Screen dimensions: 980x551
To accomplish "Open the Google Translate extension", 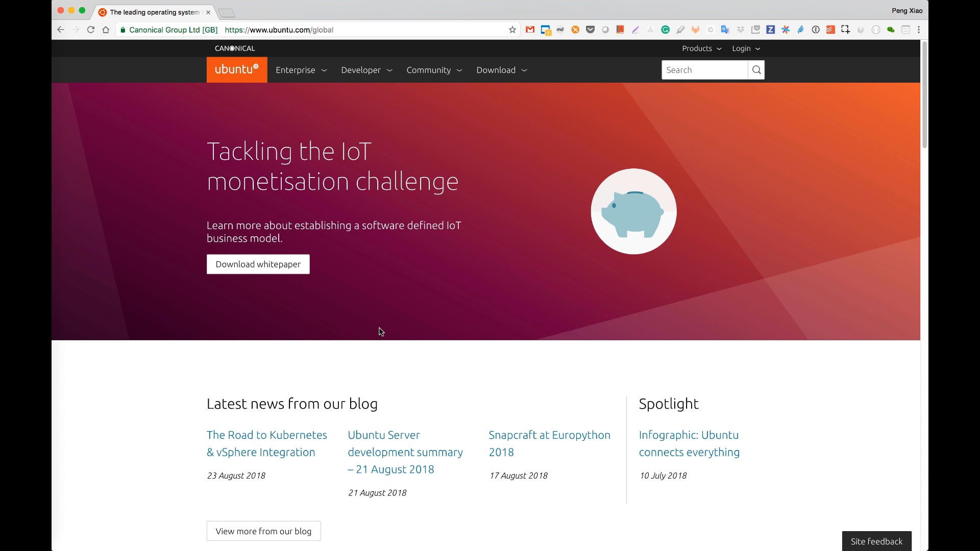I will [725, 30].
